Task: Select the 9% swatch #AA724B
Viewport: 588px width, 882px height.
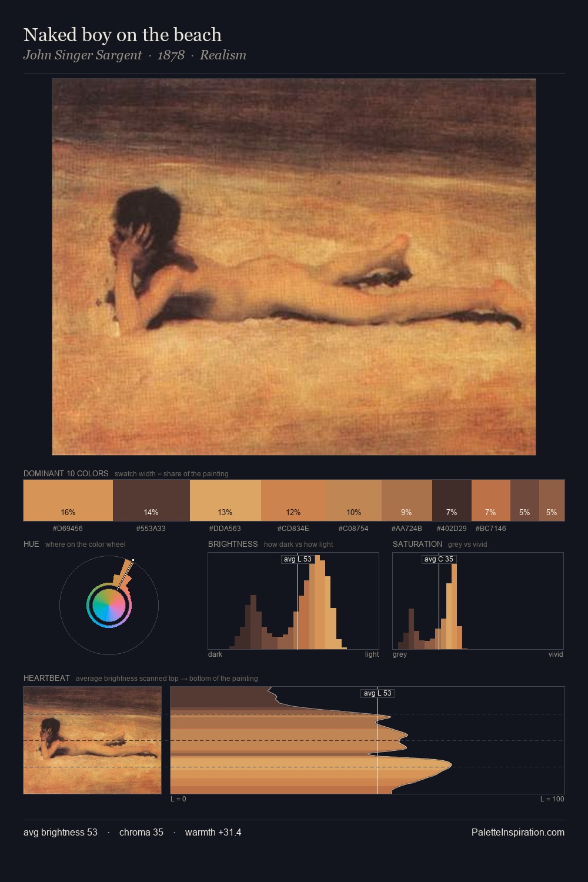Action: [x=407, y=500]
